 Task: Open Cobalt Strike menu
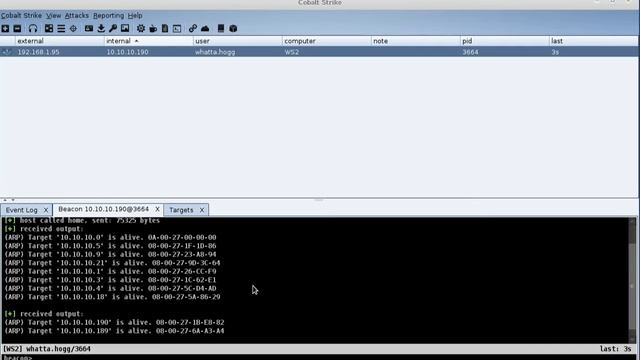(21, 16)
